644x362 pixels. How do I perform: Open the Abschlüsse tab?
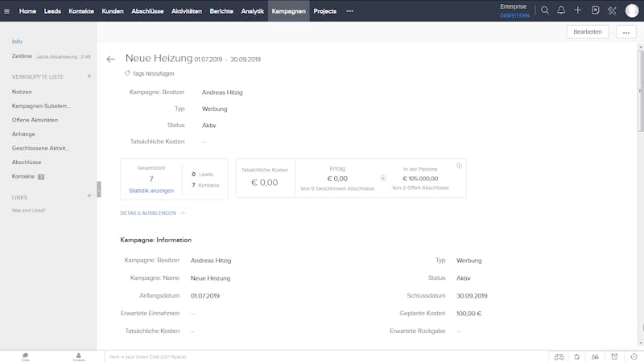[x=147, y=11]
